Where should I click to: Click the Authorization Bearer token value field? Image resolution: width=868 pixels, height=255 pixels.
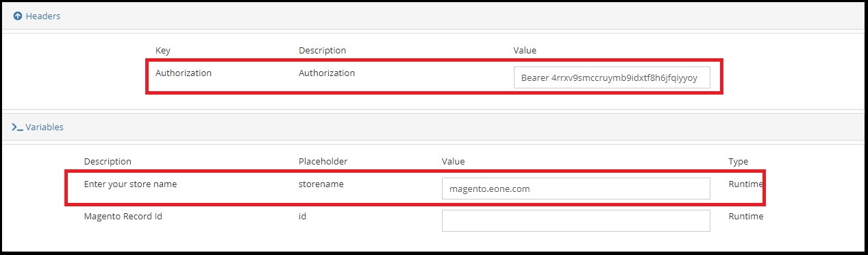tap(612, 78)
